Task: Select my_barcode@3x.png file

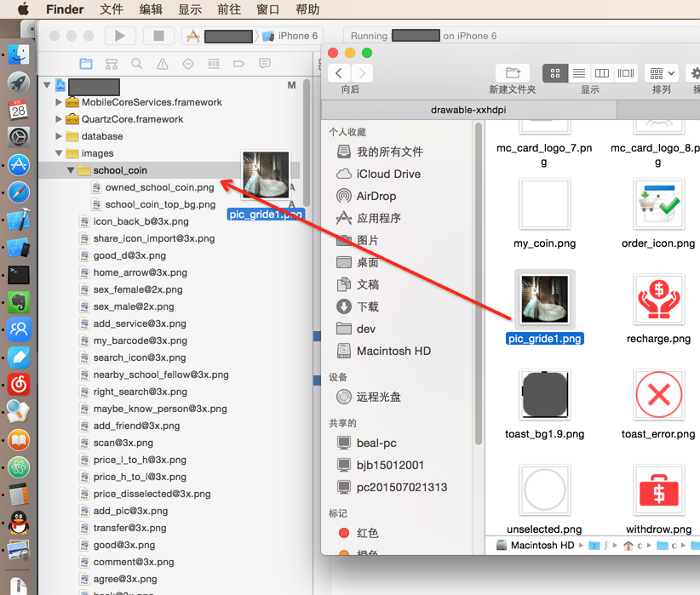Action: [140, 340]
